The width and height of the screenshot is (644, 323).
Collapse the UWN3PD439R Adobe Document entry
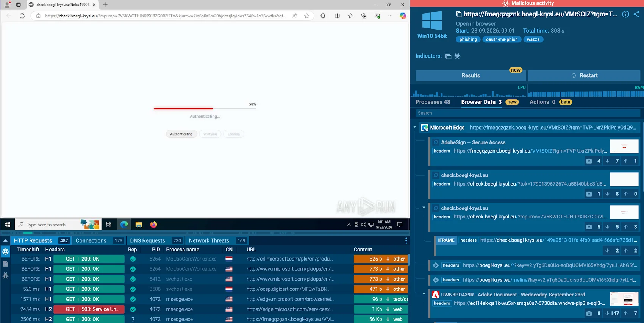(424, 294)
